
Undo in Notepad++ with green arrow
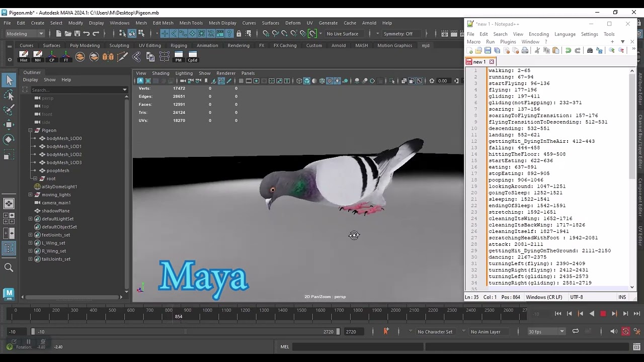568,51
